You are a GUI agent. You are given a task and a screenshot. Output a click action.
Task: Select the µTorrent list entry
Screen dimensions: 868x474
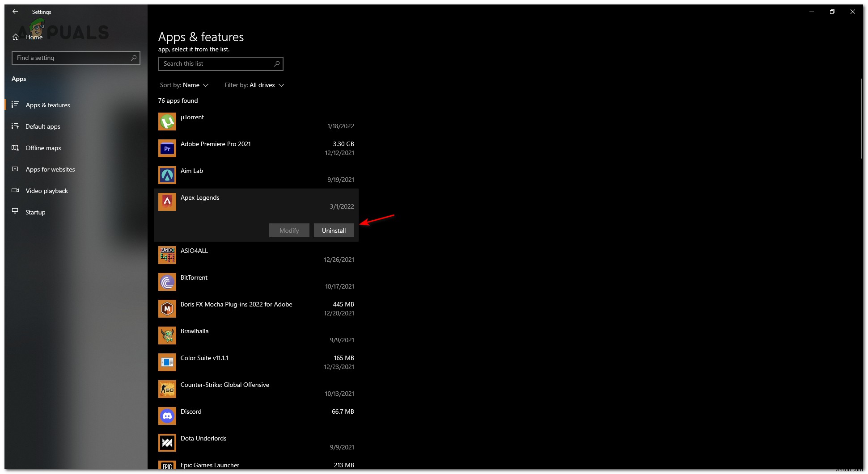[x=256, y=122]
